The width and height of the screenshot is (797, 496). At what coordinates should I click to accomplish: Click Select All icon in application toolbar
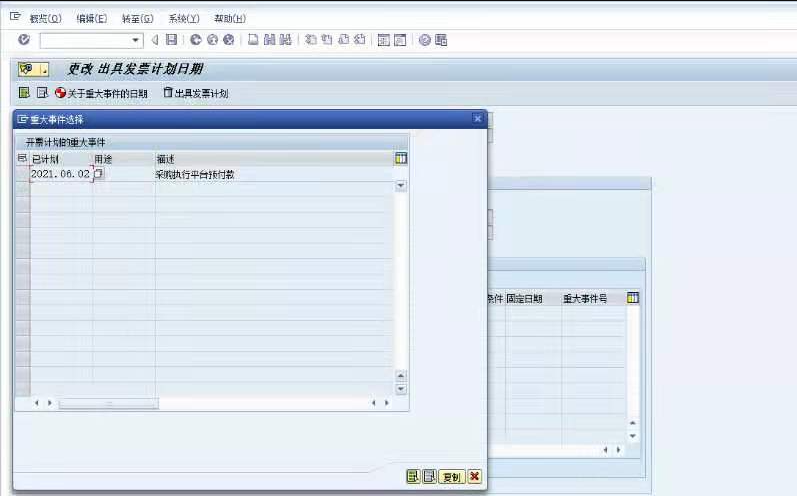click(x=24, y=92)
